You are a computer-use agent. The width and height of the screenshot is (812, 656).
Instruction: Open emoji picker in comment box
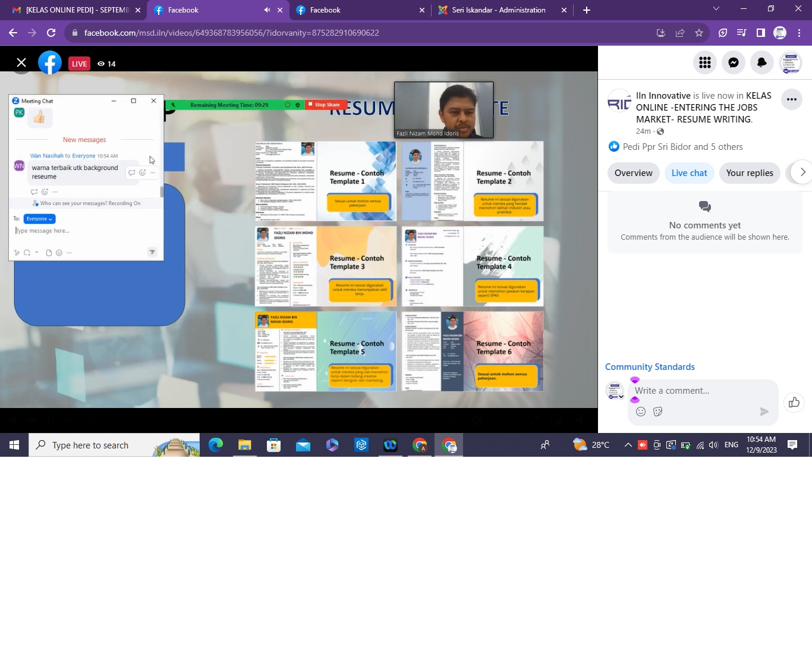pos(641,412)
